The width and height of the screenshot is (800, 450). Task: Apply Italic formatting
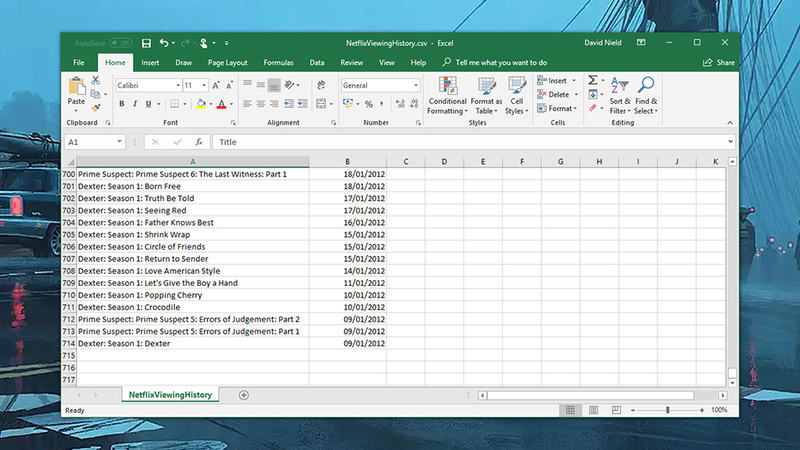click(x=135, y=104)
